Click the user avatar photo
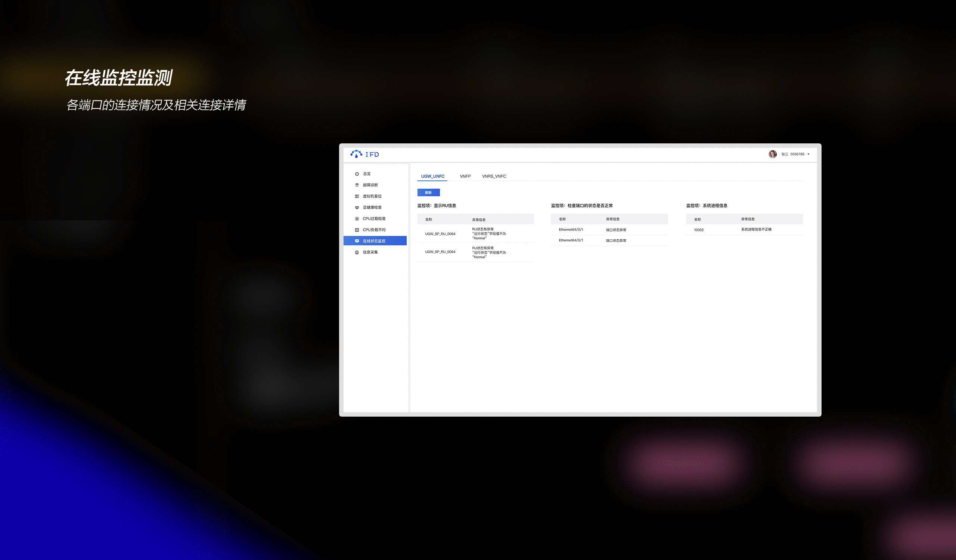 tap(772, 154)
